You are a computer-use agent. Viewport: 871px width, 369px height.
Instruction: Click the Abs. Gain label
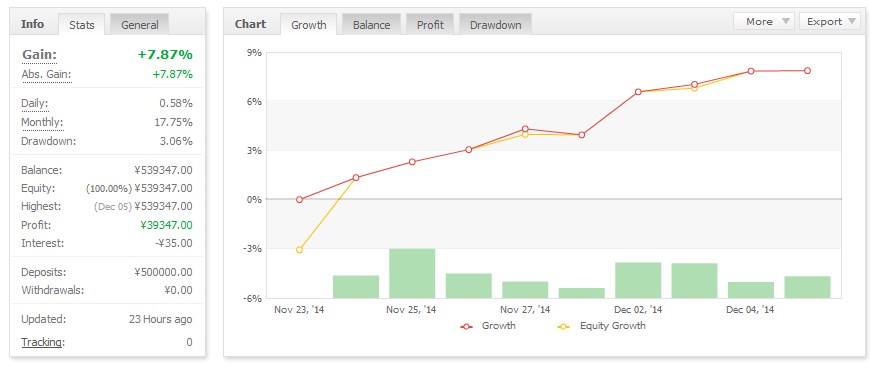click(47, 74)
